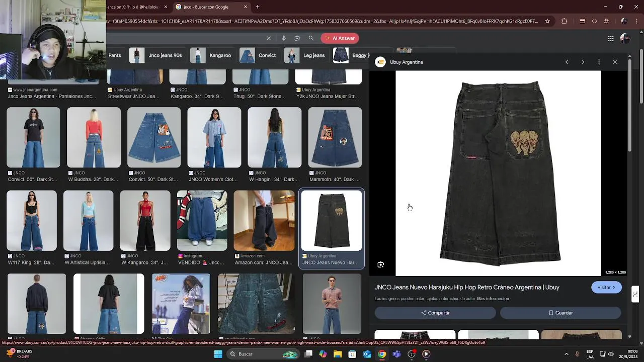Open 'W Kangaroo. 34"' result thumbnail

pos(145,220)
